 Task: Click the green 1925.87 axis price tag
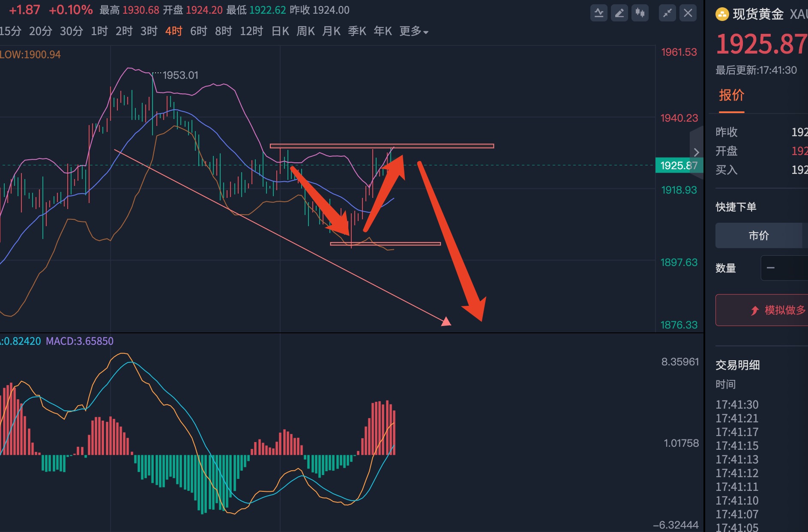click(679, 165)
